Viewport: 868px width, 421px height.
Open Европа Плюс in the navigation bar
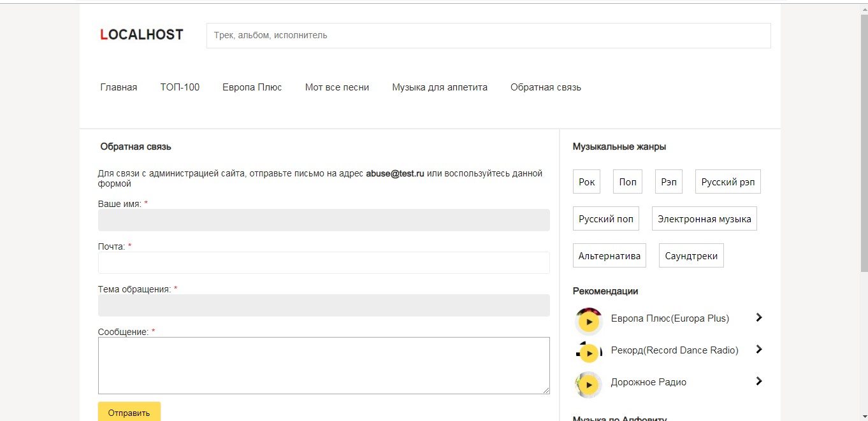coord(252,87)
